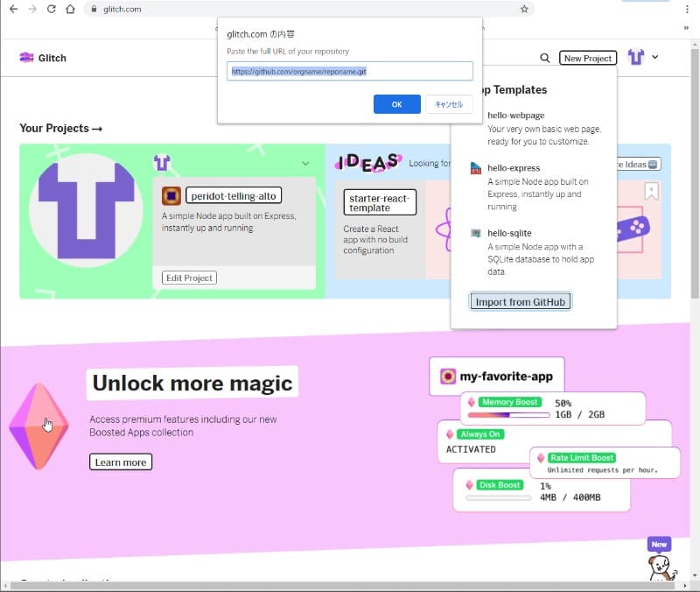Click the my-favorite-app icon
Screen dimensions: 700x592
[x=448, y=377]
